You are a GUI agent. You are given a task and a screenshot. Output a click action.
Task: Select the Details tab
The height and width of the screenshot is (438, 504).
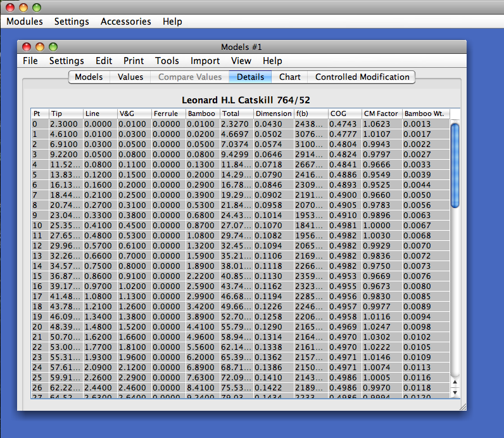click(250, 77)
